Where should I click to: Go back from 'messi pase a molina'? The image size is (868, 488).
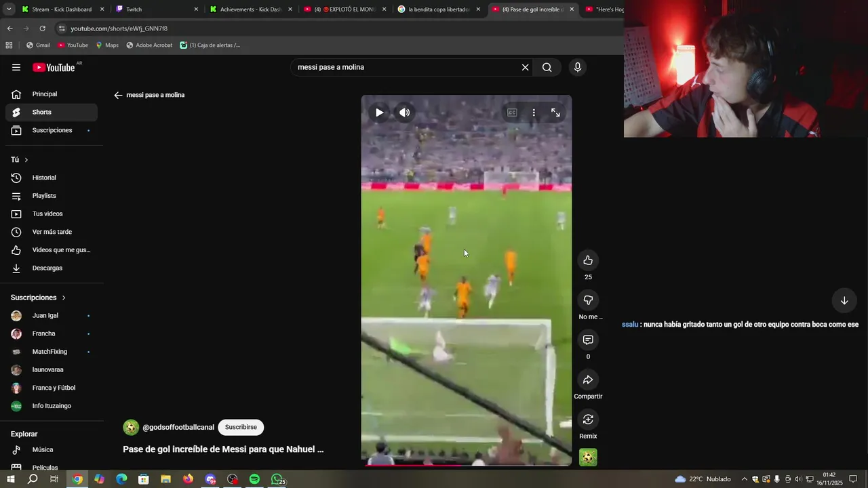tap(118, 95)
